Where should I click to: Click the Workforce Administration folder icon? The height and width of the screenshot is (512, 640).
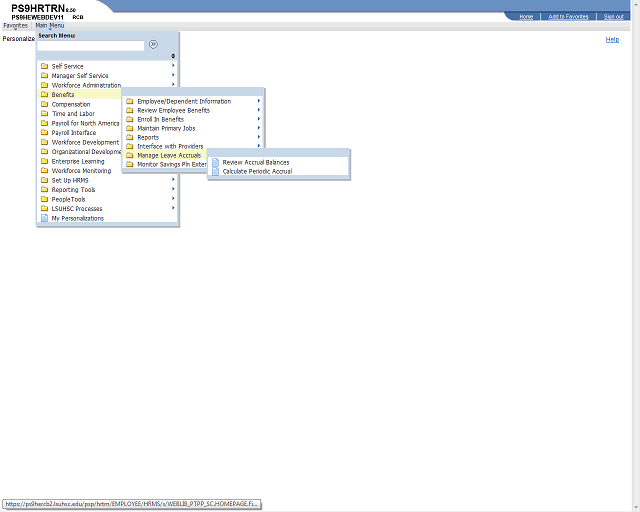(44, 85)
